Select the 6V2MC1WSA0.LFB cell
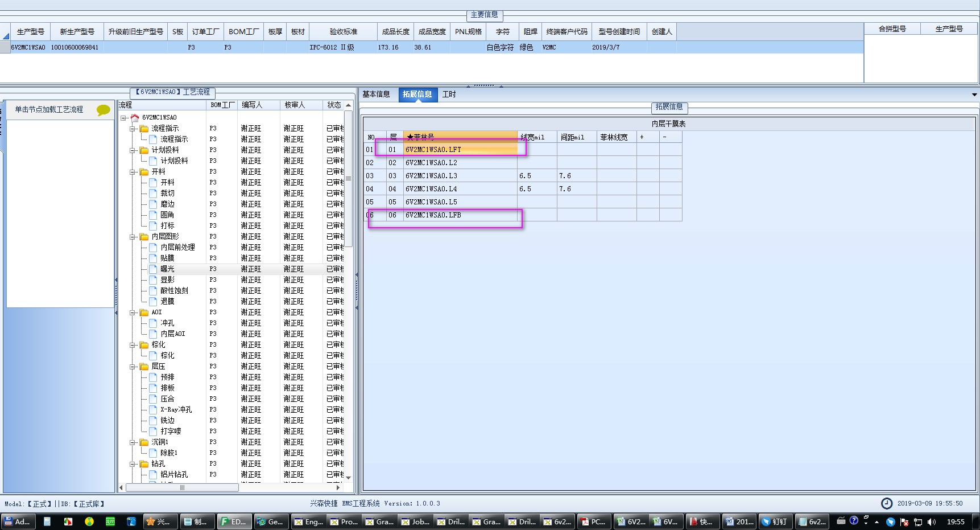Image resolution: width=980 pixels, height=530 pixels. coord(460,215)
